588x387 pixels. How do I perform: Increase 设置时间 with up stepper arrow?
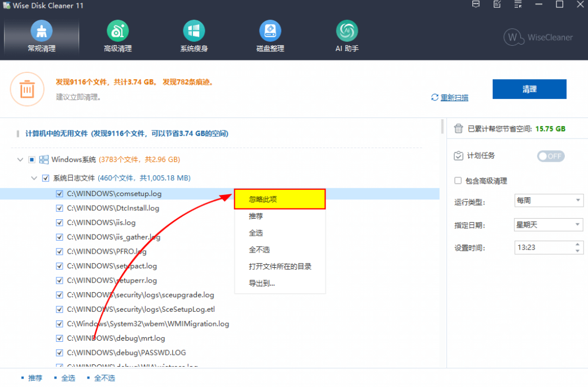577,245
